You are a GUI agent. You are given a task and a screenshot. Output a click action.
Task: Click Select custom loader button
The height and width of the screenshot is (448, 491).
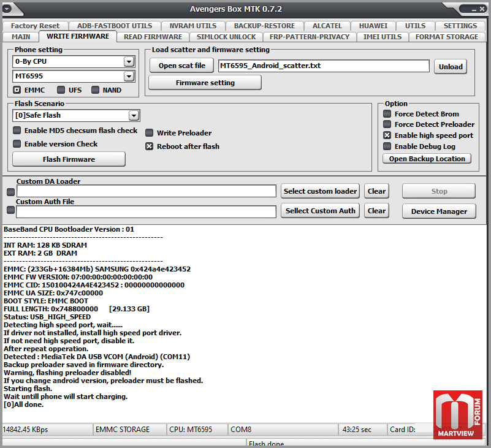(320, 191)
